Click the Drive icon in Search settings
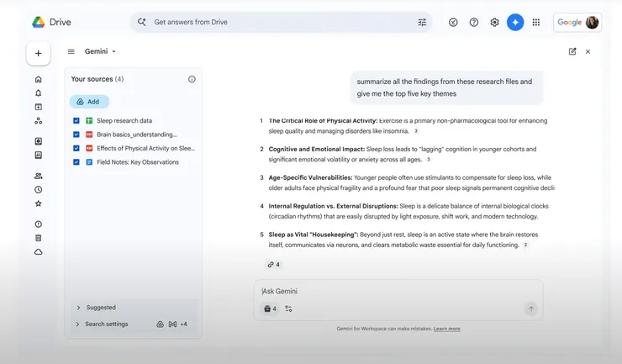Image resolution: width=622 pixels, height=364 pixels. tap(160, 324)
